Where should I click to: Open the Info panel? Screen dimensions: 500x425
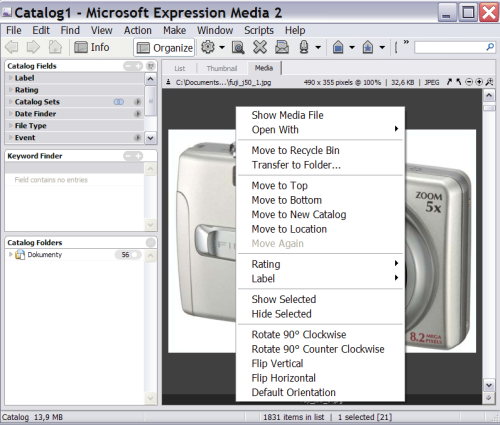click(x=92, y=48)
